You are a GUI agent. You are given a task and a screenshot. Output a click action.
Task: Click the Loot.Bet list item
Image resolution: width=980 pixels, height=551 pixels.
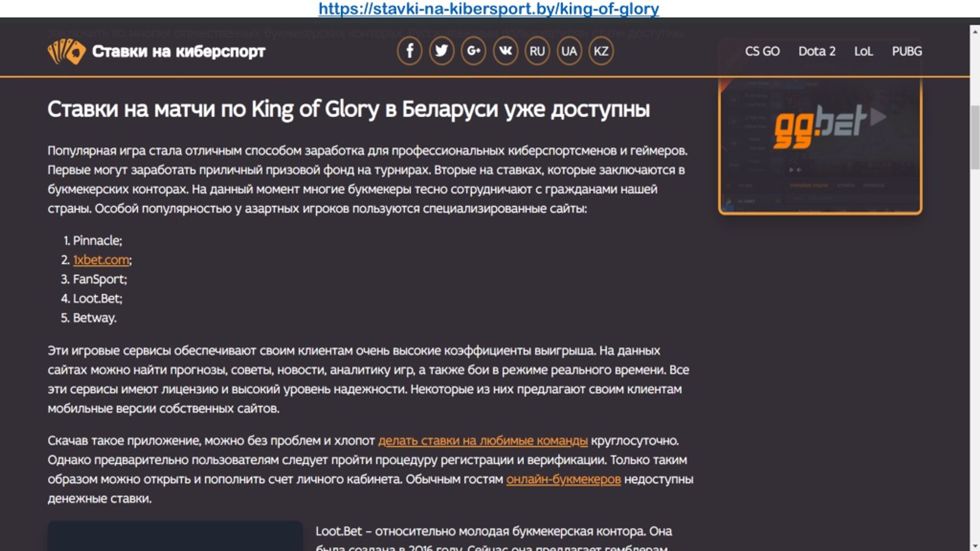pyautogui.click(x=98, y=298)
